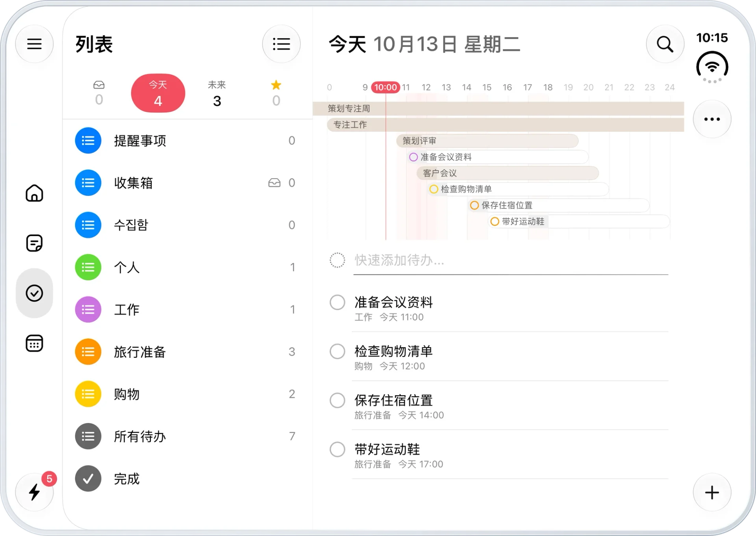Click the orange icon of 旅行准备 list
The width and height of the screenshot is (756, 536).
pyautogui.click(x=88, y=352)
